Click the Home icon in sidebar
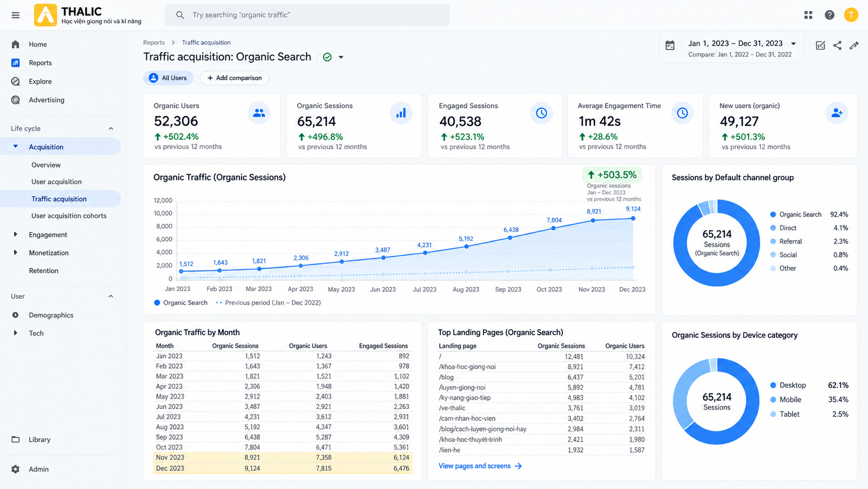 tap(16, 44)
